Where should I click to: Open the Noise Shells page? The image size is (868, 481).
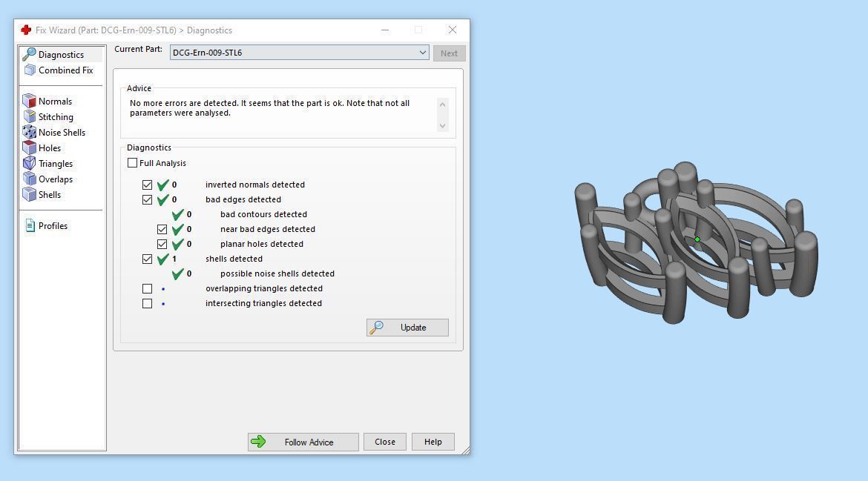(x=62, y=132)
